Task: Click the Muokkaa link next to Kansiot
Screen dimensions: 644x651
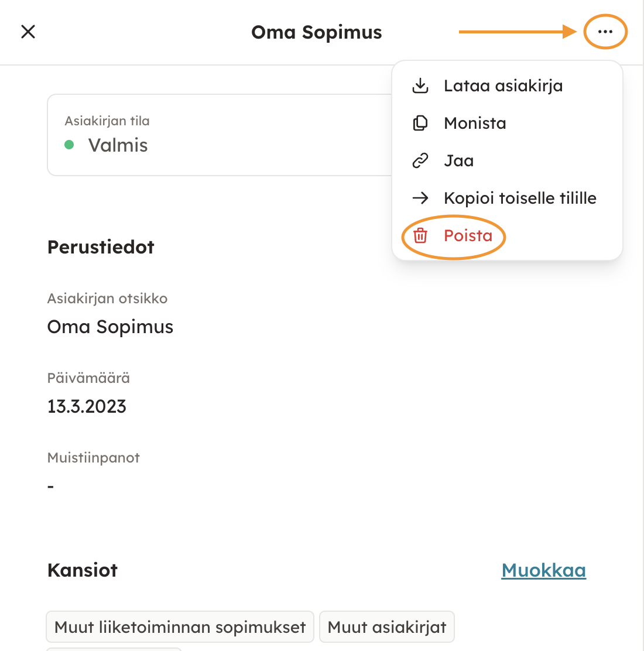Action: [x=543, y=570]
